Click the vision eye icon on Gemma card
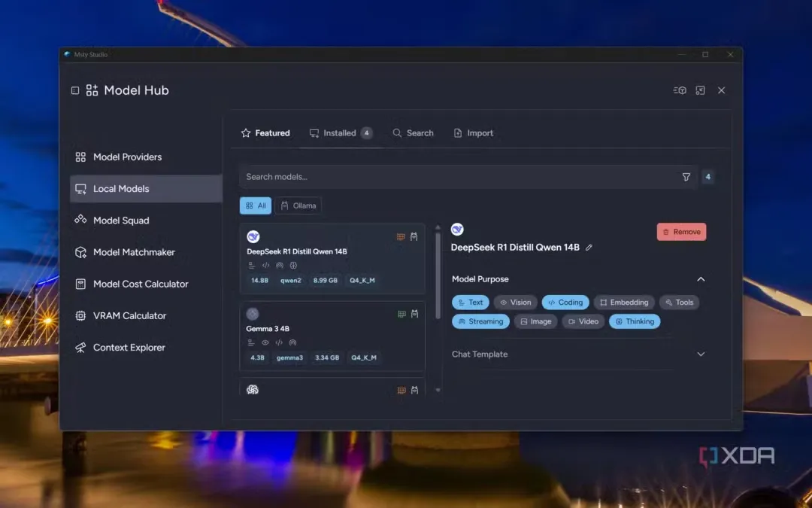The width and height of the screenshot is (812, 508). click(x=265, y=342)
